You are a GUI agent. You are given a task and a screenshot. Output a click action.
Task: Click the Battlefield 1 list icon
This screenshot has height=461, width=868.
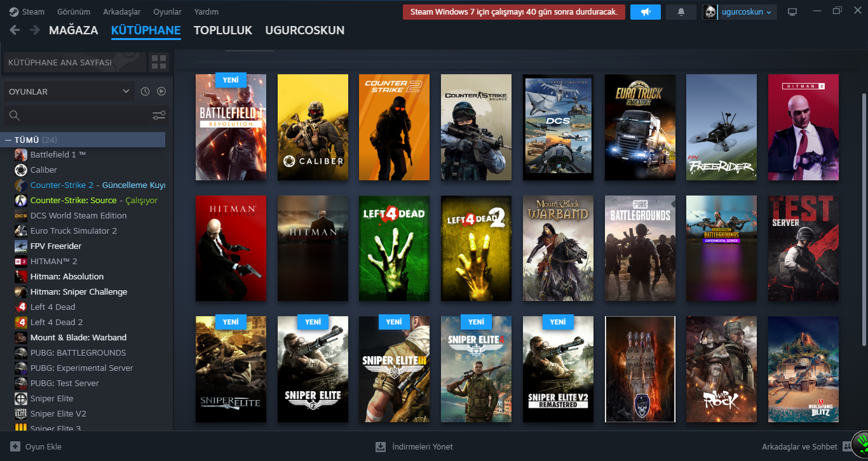point(20,154)
